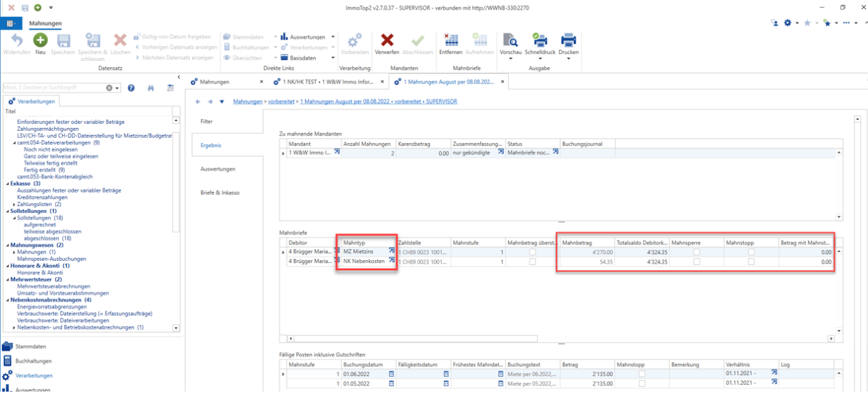Toggle Mahnstopp checkbox in NK Nebenkosten row
Image resolution: width=868 pixels, height=393 pixels.
pyautogui.click(x=752, y=262)
